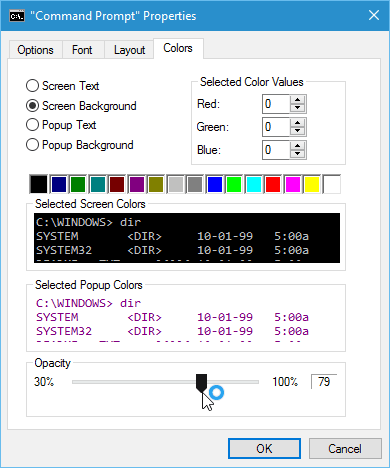Pick the navy blue color swatch
Screen dimensions: 390x468
click(59, 184)
